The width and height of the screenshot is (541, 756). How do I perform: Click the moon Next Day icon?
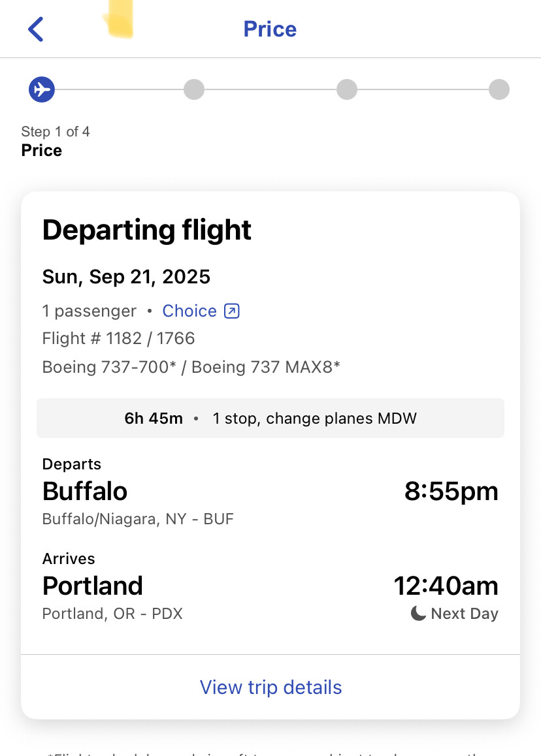(418, 614)
